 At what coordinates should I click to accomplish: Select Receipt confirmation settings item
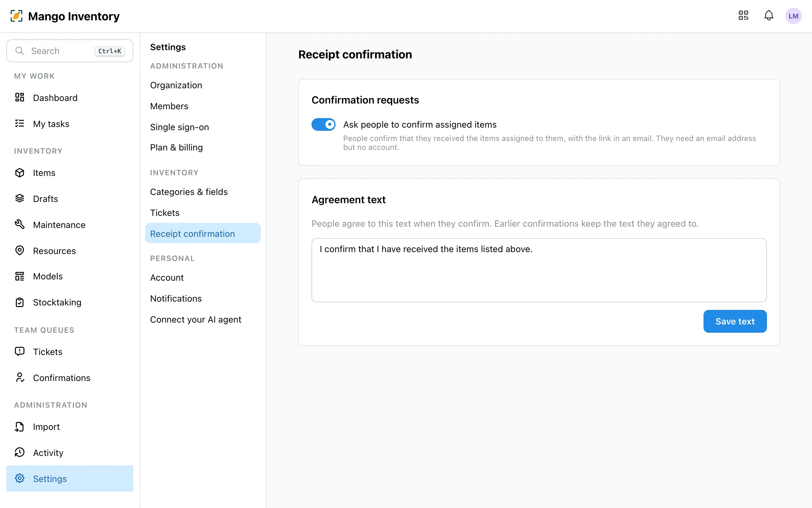point(203,233)
